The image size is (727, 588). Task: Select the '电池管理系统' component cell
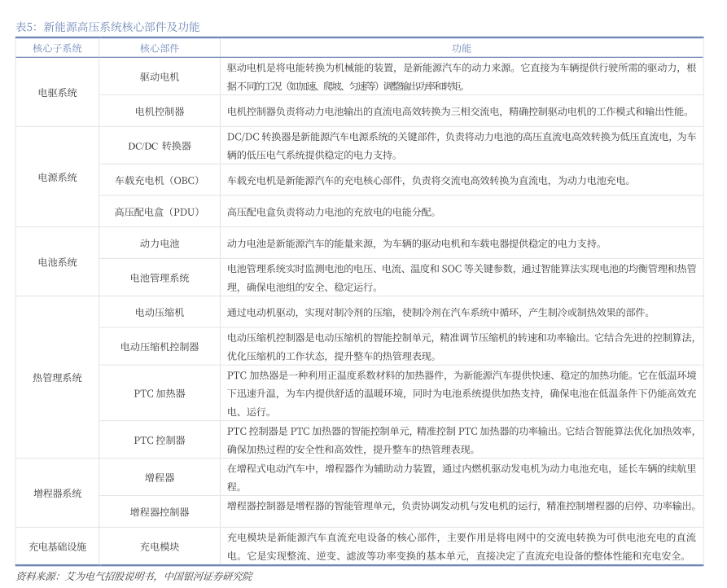160,278
